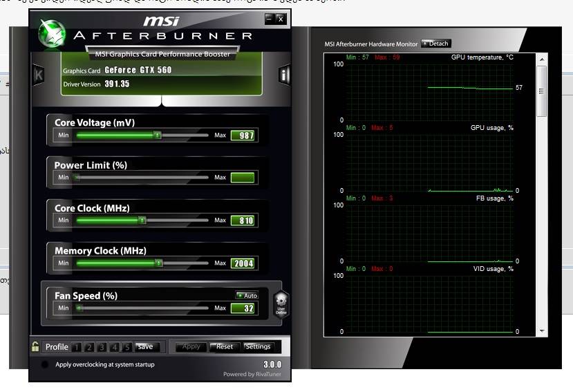The width and height of the screenshot is (573, 392).
Task: Minimize the Afterburner window
Action: (270, 19)
